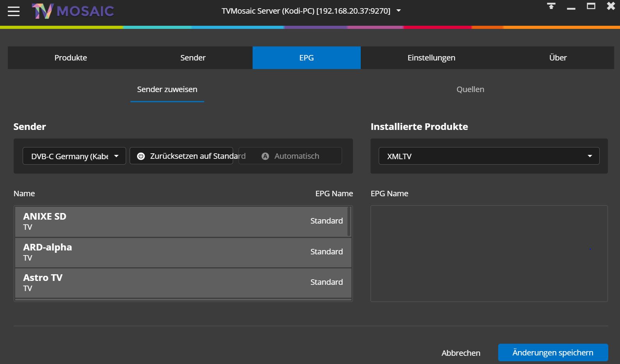Image resolution: width=620 pixels, height=364 pixels.
Task: Click Standard EPG value for Astro TV
Action: click(x=326, y=282)
